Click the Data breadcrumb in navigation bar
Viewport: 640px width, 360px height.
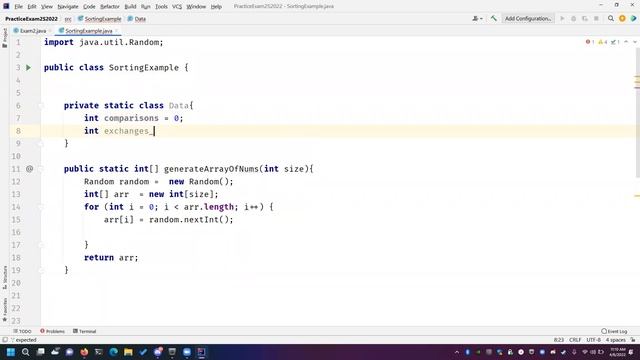point(137,19)
